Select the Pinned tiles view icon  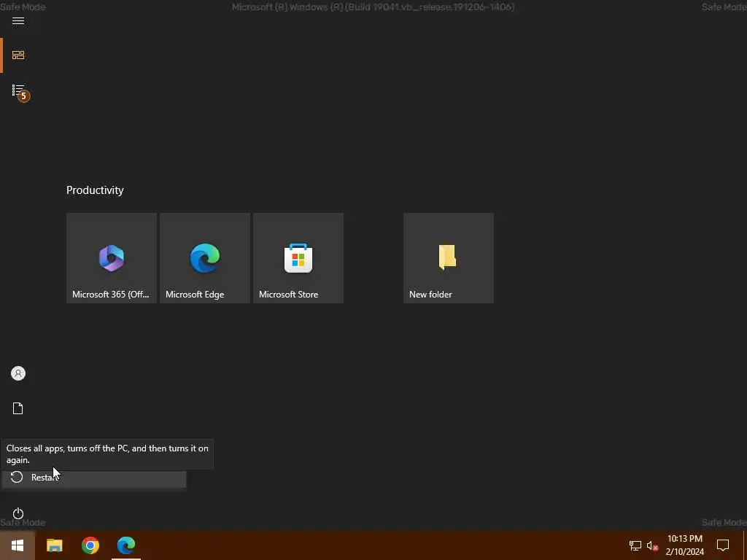coord(18,55)
